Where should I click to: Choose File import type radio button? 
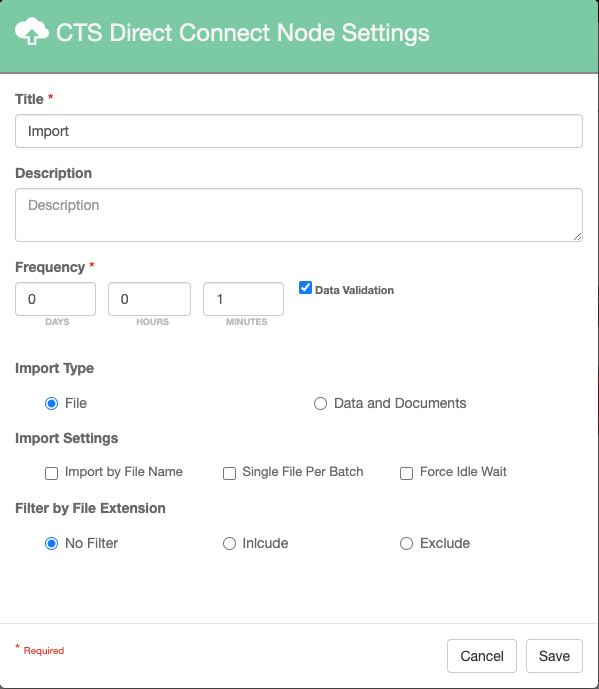pos(51,403)
